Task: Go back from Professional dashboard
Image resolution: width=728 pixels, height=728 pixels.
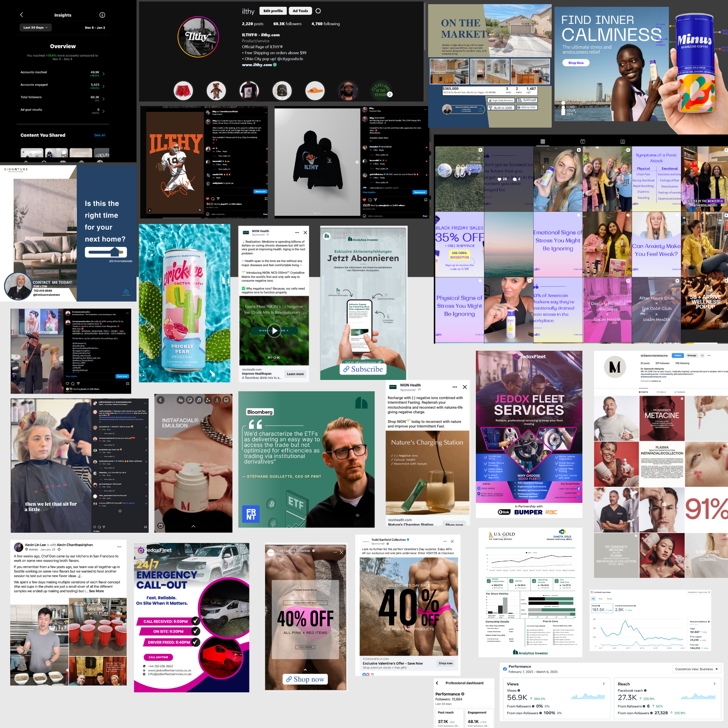Action: point(437,683)
